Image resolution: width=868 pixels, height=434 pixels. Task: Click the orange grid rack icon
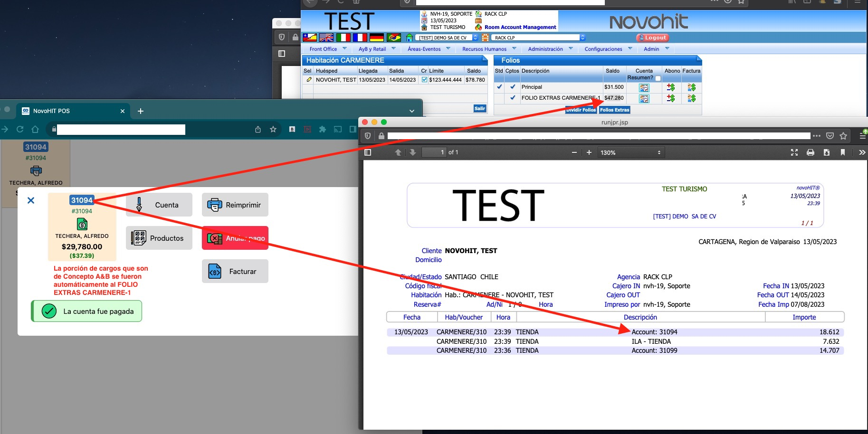(x=485, y=38)
